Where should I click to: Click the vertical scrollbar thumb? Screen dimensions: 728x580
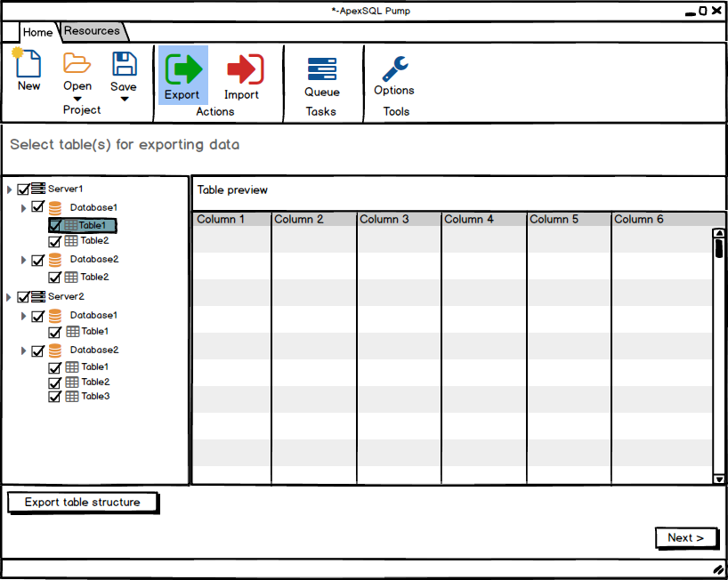click(x=719, y=248)
